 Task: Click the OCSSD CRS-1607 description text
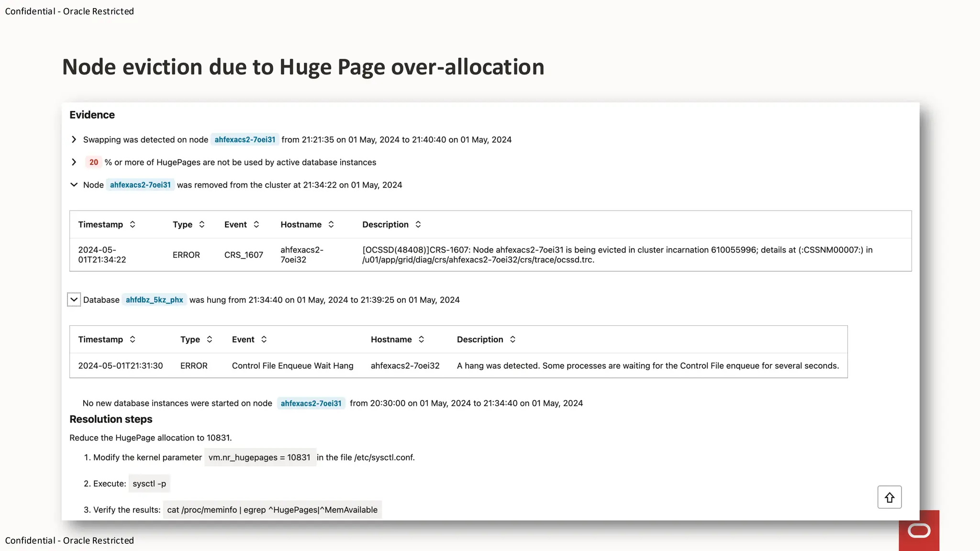[x=617, y=255]
